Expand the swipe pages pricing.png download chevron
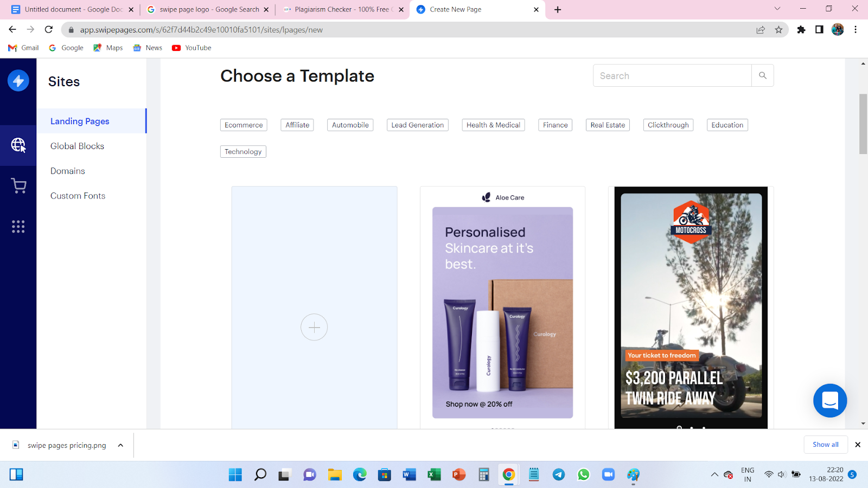The height and width of the screenshot is (488, 868). pyautogui.click(x=120, y=445)
